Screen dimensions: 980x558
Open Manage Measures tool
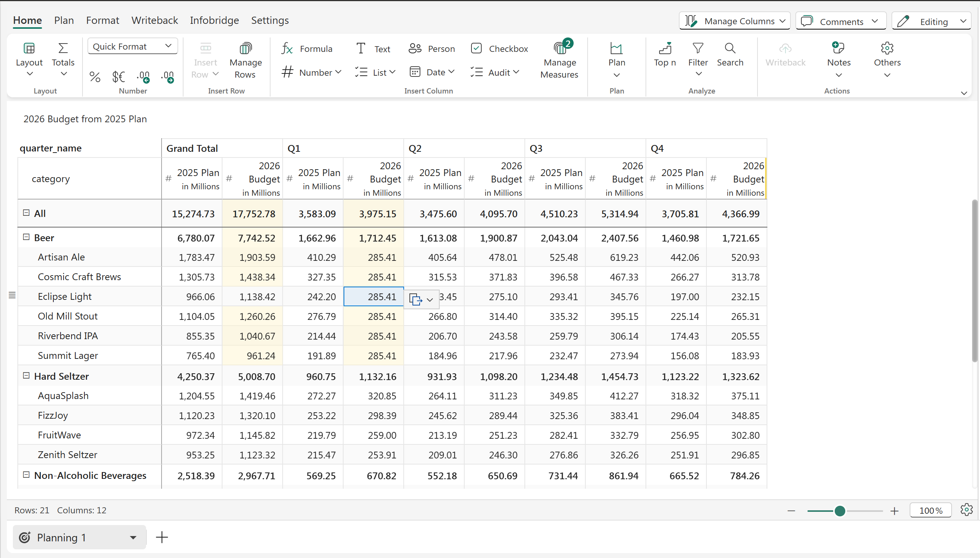pos(559,59)
